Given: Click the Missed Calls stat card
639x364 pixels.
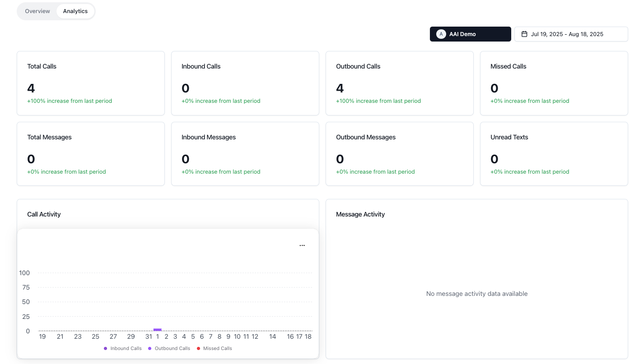Looking at the screenshot, I should click(554, 83).
